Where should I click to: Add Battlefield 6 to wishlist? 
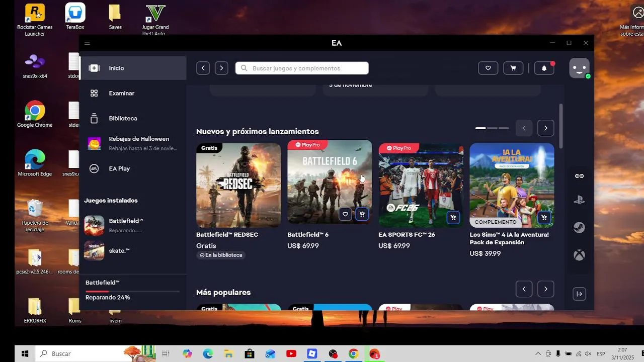pos(345,214)
